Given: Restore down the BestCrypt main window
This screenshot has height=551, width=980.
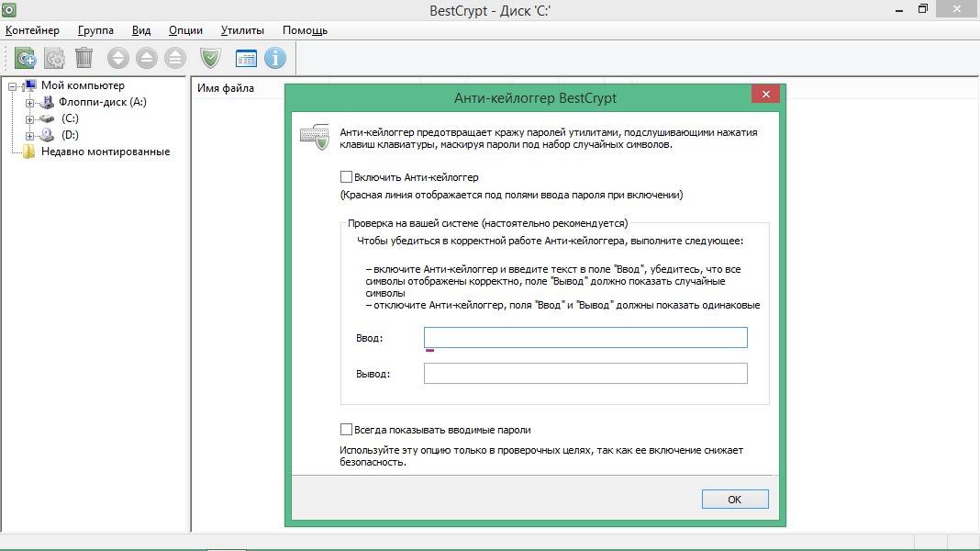Looking at the screenshot, I should click(x=923, y=9).
